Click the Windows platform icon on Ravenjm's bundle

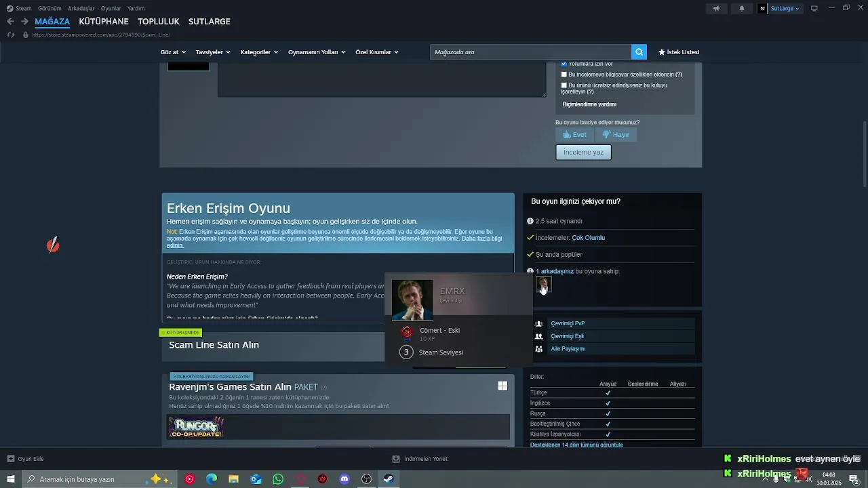[x=502, y=386]
